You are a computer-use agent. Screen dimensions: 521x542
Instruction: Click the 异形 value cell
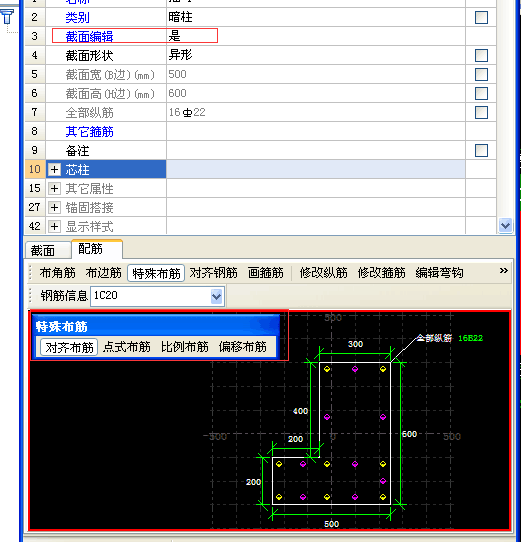click(180, 55)
